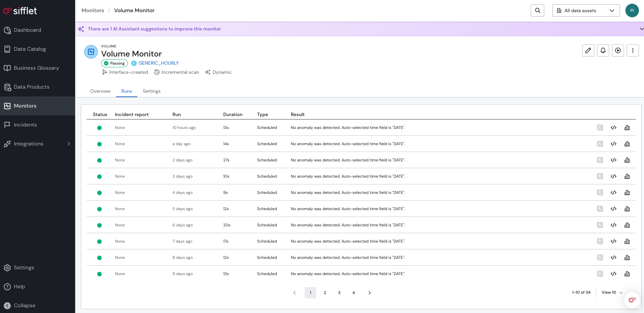Open the GENERIC_HOURLY dataset link
The width and height of the screenshot is (644, 313).
pyautogui.click(x=158, y=63)
